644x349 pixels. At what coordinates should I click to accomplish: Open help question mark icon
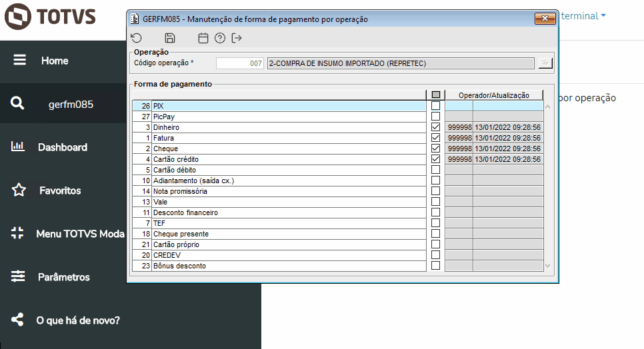click(220, 38)
